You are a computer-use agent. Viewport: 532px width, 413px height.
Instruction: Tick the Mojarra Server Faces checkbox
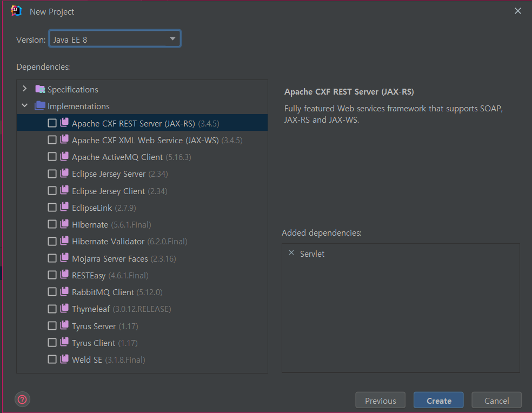pos(52,258)
